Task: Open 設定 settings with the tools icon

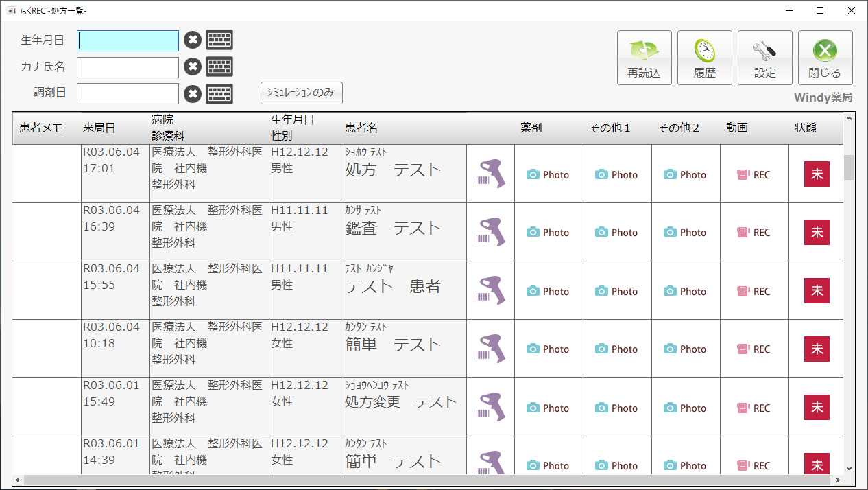Action: pos(764,58)
